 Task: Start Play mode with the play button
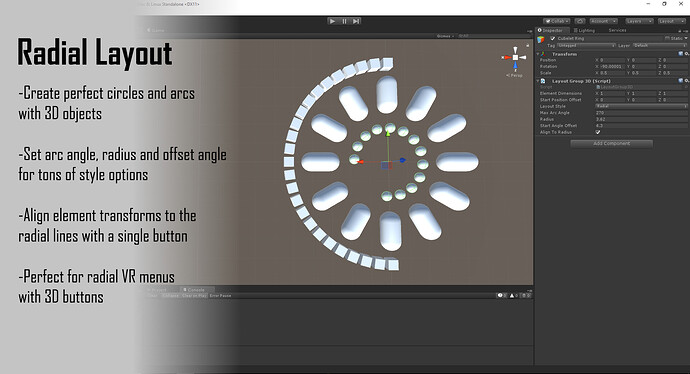333,21
